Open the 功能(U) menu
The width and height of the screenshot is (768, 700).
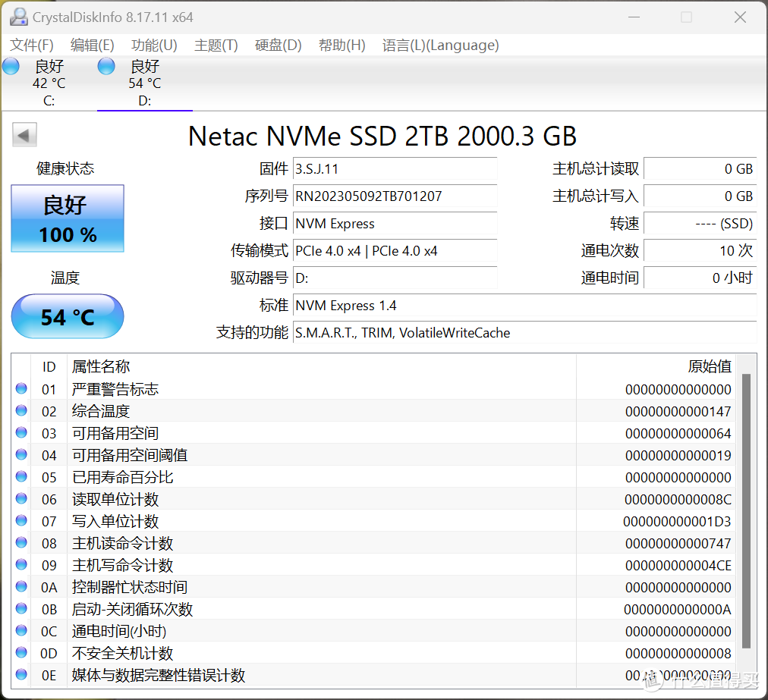tap(154, 45)
